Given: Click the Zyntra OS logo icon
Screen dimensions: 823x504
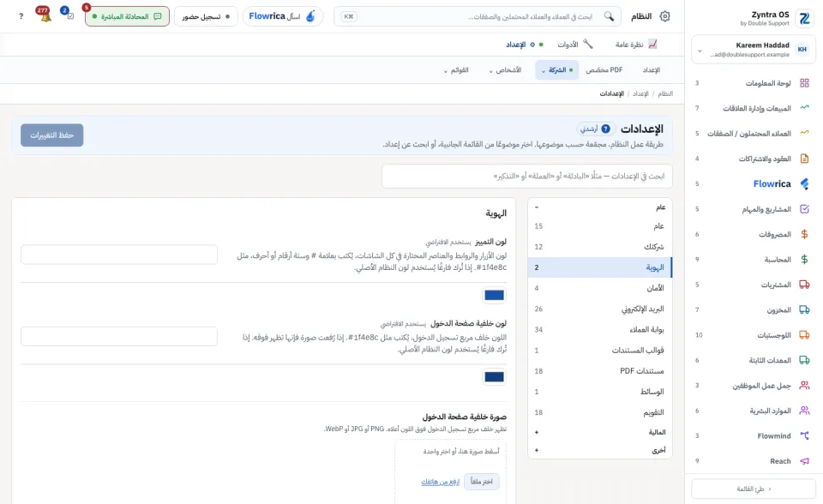Looking at the screenshot, I should point(804,18).
